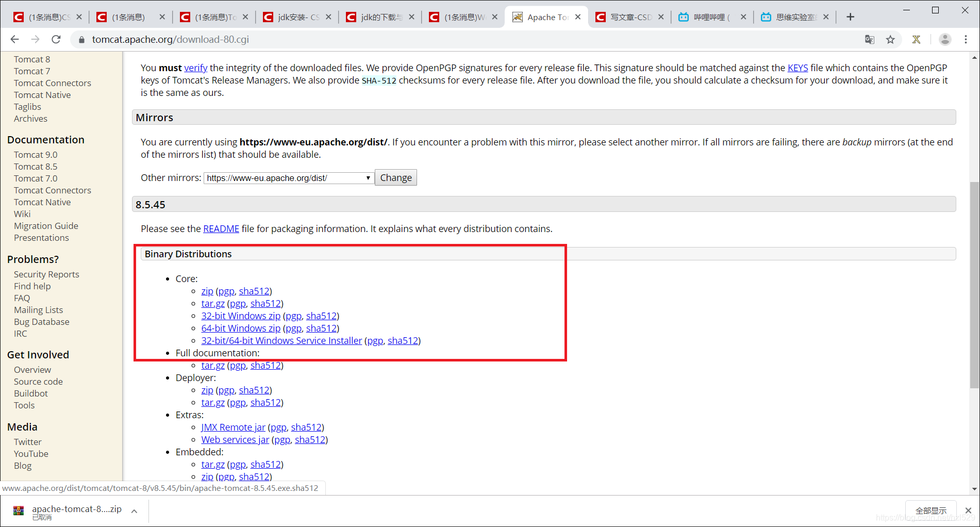
Task: Click the 全部显示 show all button
Action: [931, 510]
